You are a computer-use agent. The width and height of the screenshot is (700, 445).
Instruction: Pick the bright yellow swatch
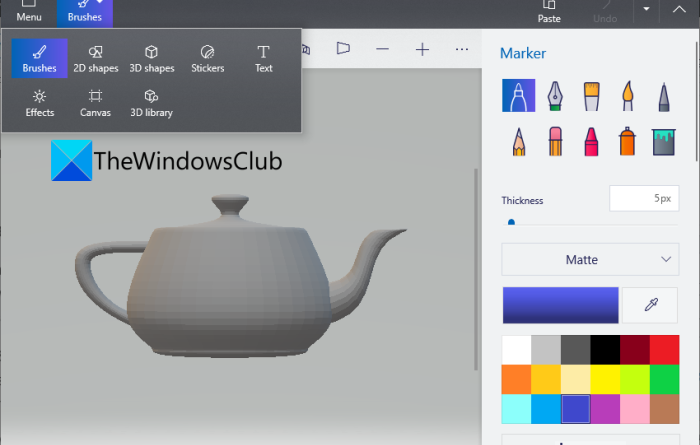point(605,379)
